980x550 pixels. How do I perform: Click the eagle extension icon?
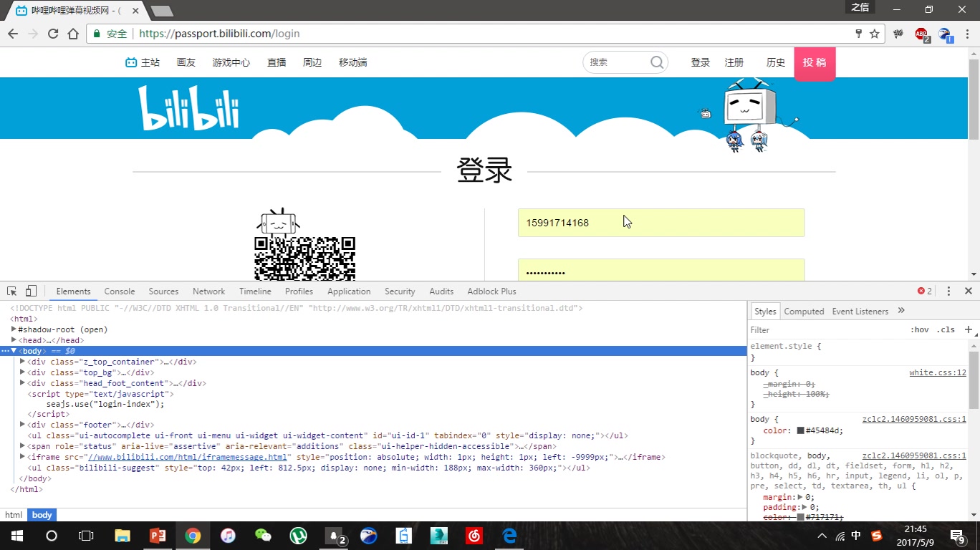(945, 34)
